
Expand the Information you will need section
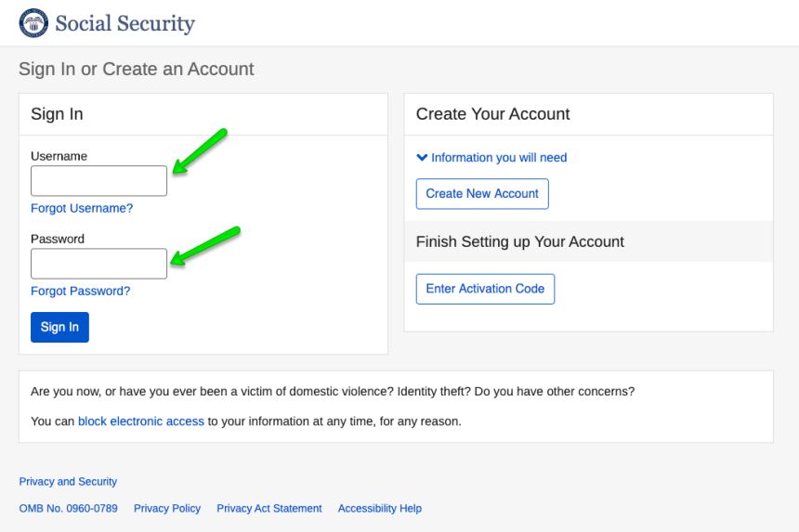491,158
